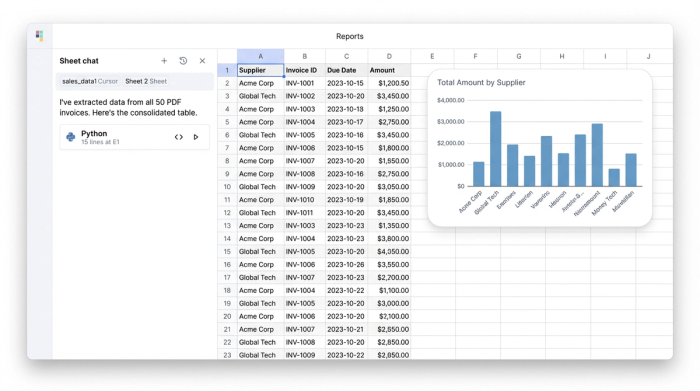Click the Amount header cell
700x391 pixels.
pyautogui.click(x=389, y=70)
